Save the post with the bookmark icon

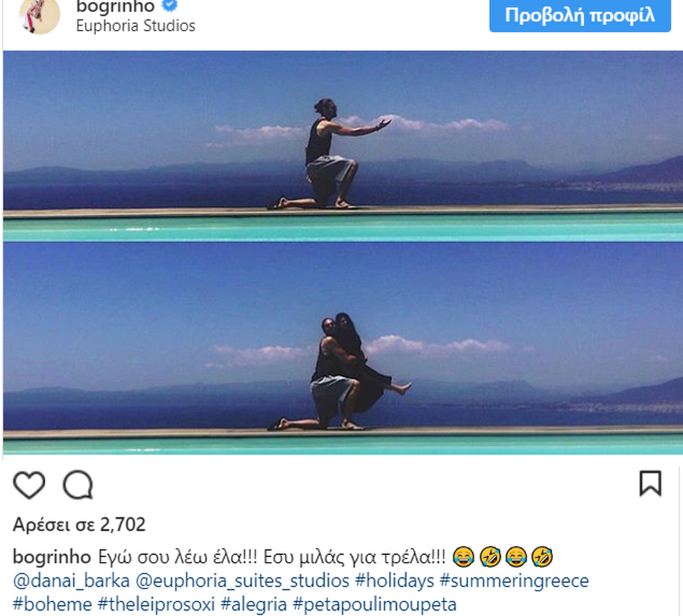tap(650, 483)
